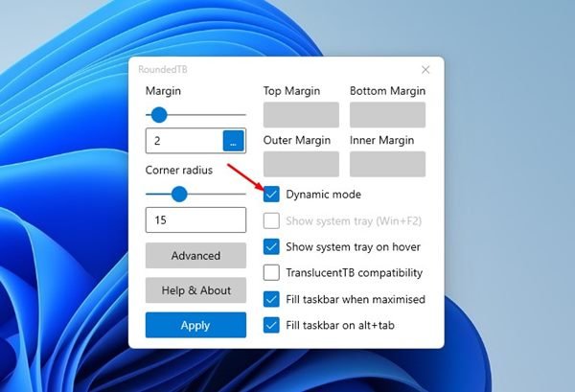Screen dimensions: 575x392
Task: Click the Corner radius slider handle
Action: click(x=178, y=194)
